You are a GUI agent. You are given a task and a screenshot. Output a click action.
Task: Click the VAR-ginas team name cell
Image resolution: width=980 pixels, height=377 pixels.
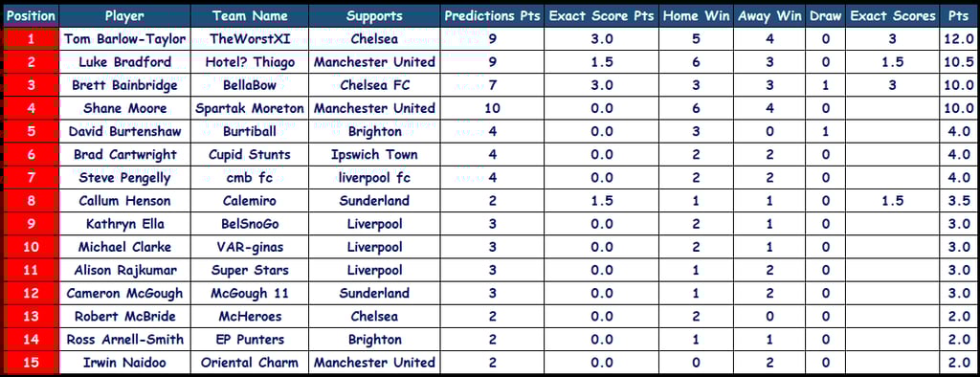(250, 247)
